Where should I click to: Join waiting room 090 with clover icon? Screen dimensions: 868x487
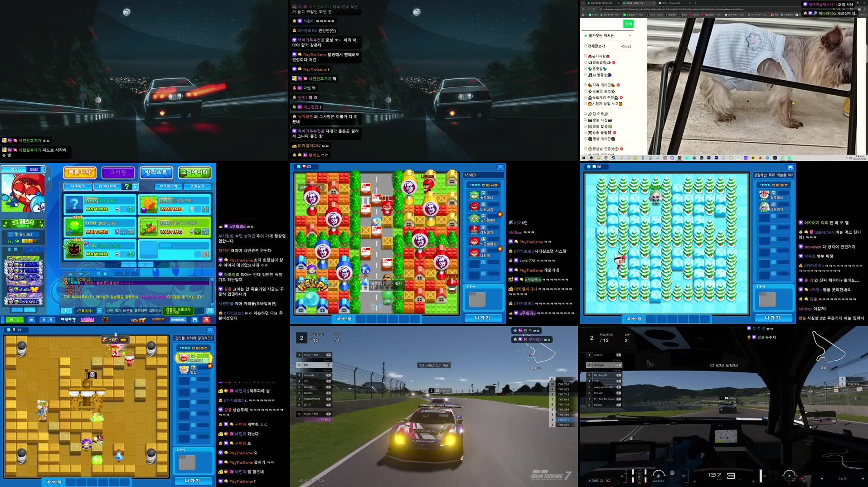100,227
